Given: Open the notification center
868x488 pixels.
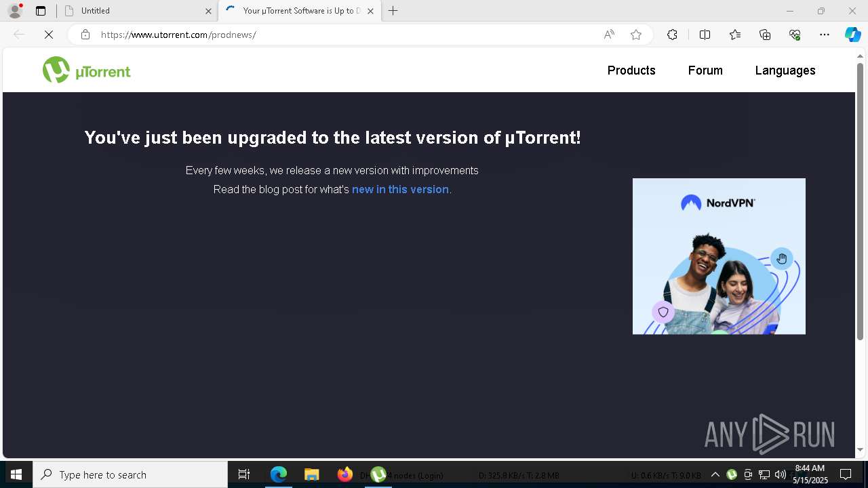Looking at the screenshot, I should (846, 474).
